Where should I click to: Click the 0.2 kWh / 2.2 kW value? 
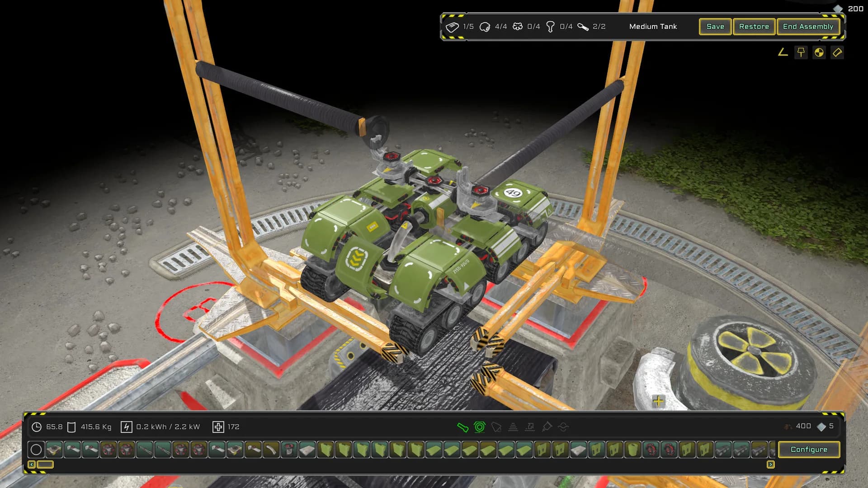tap(168, 427)
